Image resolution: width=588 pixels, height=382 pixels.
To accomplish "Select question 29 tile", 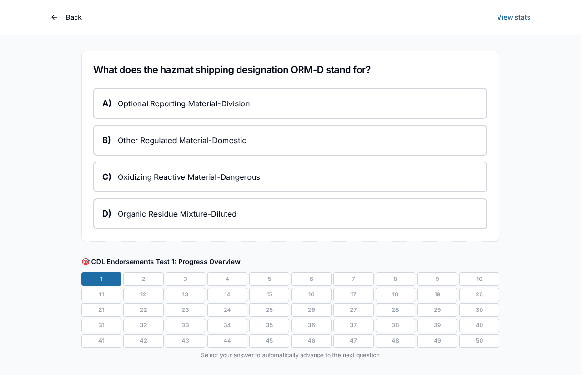I will pos(437,310).
